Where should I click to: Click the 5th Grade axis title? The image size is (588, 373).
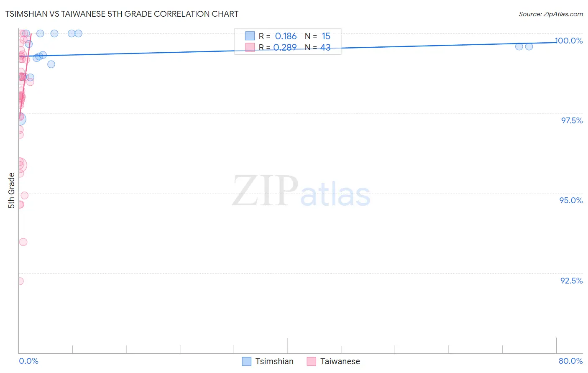click(x=11, y=190)
